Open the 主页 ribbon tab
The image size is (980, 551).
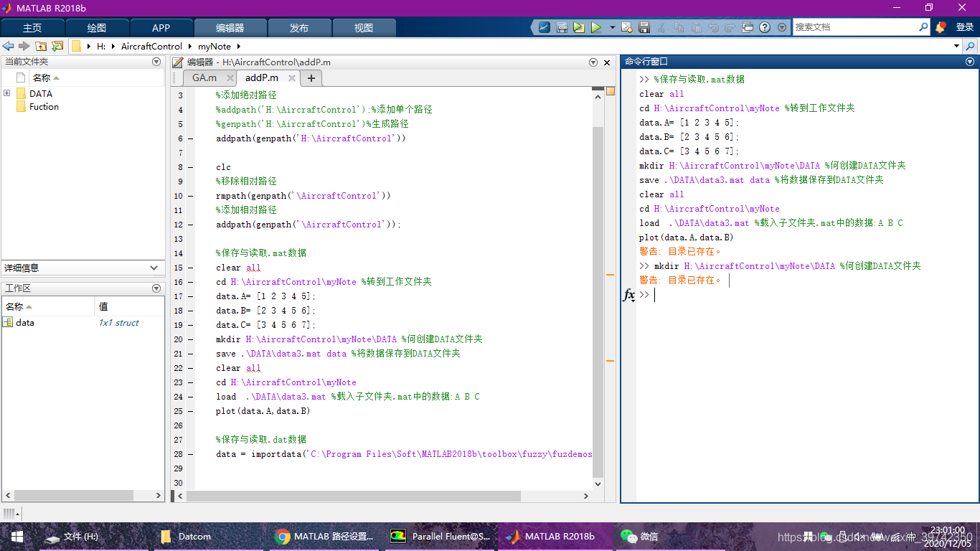pyautogui.click(x=32, y=28)
